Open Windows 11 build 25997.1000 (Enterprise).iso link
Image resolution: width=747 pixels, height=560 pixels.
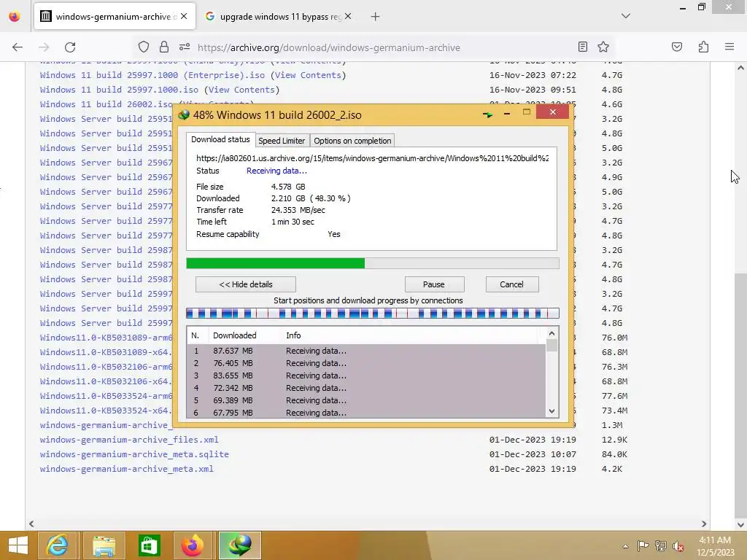click(152, 75)
